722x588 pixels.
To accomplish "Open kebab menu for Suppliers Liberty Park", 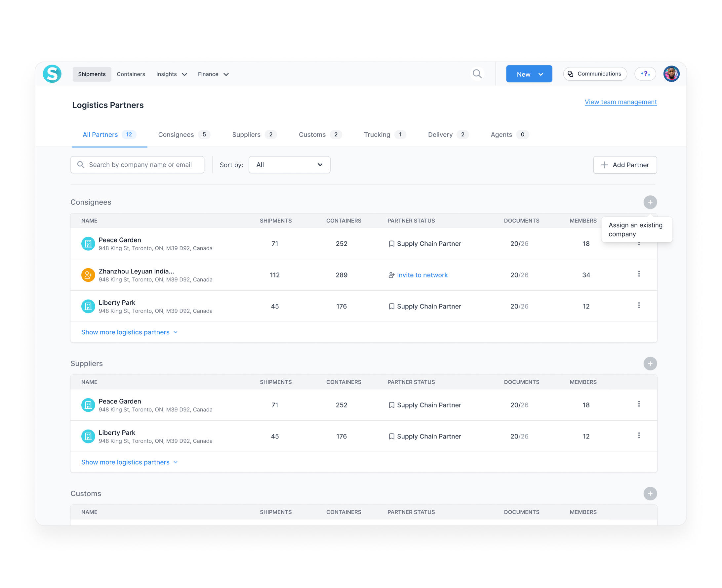I will [x=639, y=435].
